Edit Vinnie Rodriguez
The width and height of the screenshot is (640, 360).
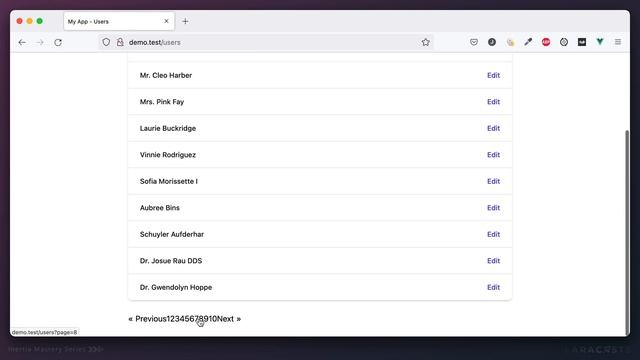[493, 155]
